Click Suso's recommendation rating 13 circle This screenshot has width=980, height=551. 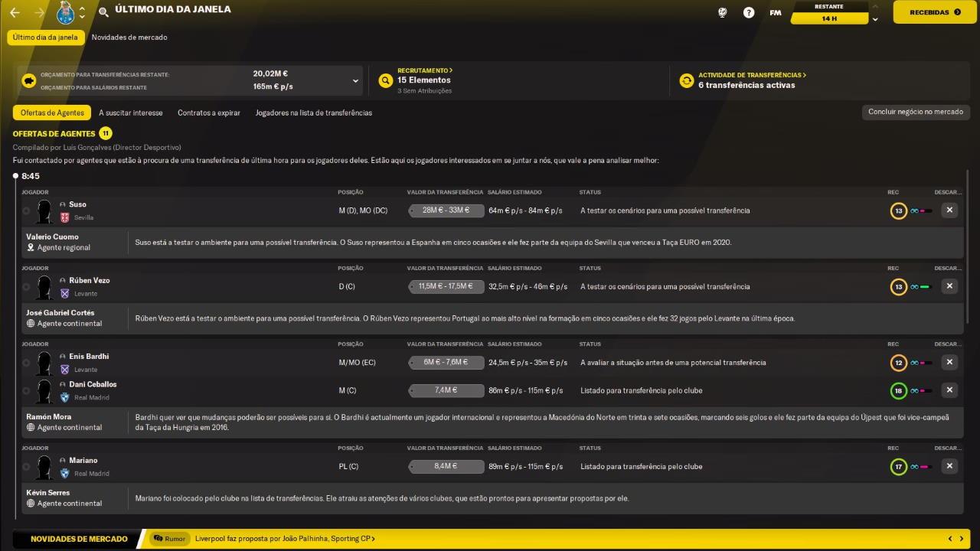coord(898,210)
